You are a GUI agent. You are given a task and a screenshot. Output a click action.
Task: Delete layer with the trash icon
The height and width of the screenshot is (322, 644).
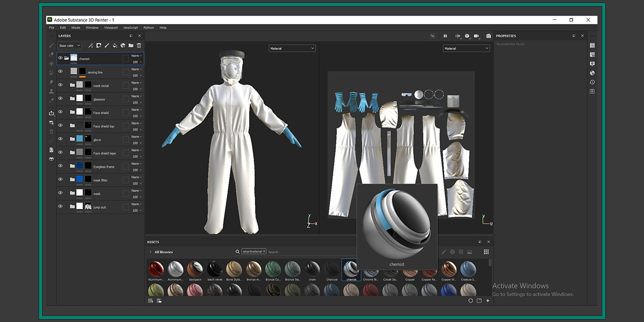139,46
